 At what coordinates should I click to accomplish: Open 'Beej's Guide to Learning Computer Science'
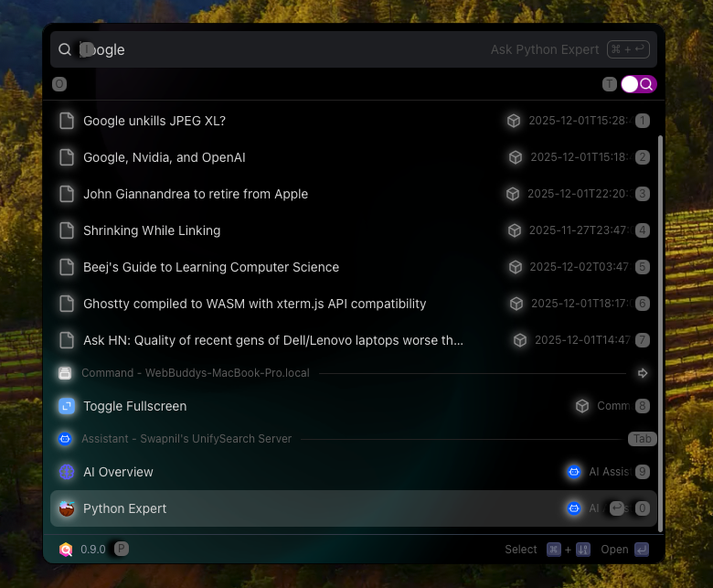pyautogui.click(x=354, y=267)
